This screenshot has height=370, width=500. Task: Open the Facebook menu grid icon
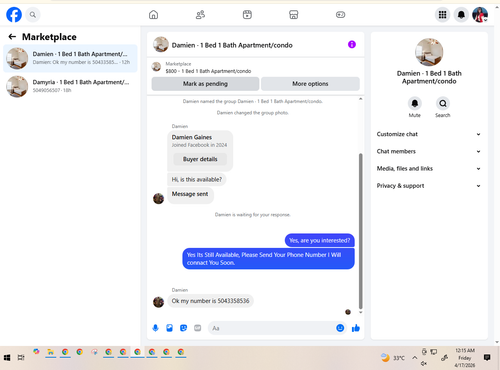pyautogui.click(x=442, y=15)
